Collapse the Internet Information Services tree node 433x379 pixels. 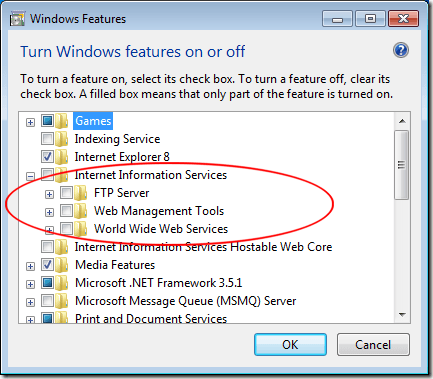(30, 176)
